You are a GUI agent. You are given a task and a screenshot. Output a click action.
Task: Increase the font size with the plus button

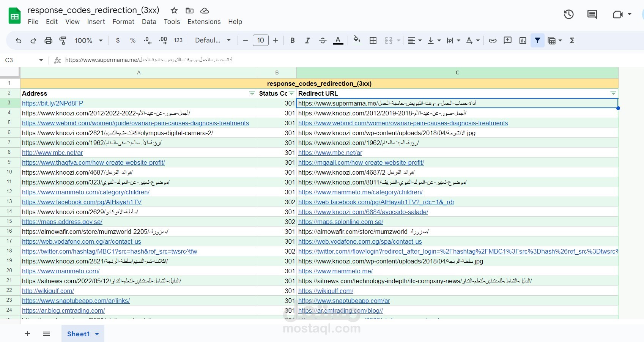[276, 40]
